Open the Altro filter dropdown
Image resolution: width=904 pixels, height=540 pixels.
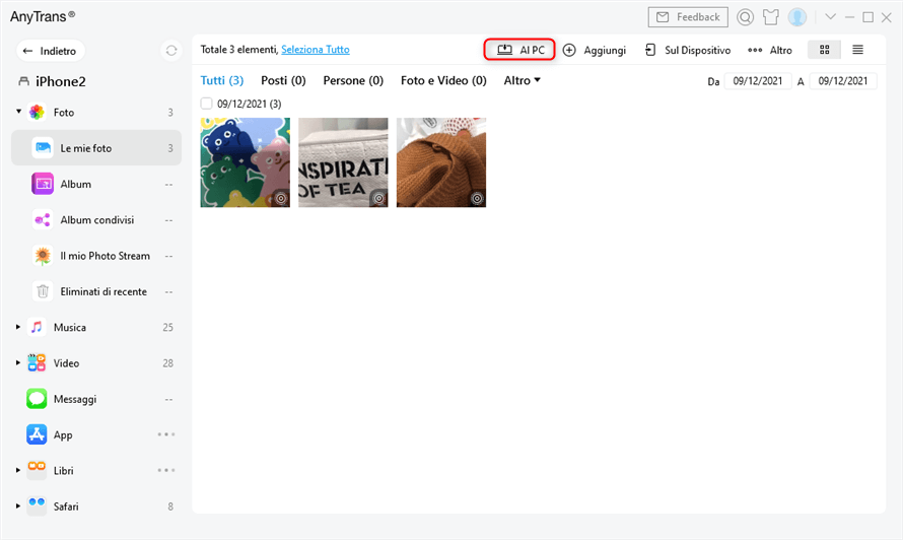pos(521,80)
